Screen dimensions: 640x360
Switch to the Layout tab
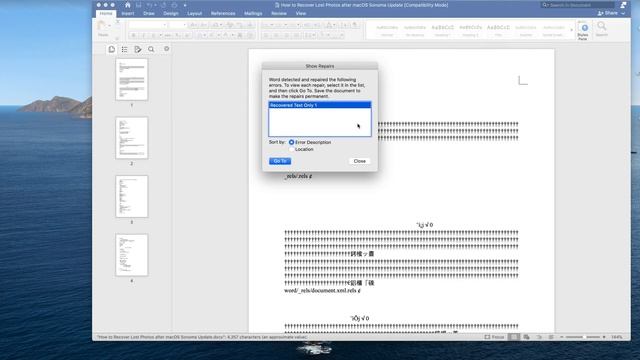tap(194, 13)
